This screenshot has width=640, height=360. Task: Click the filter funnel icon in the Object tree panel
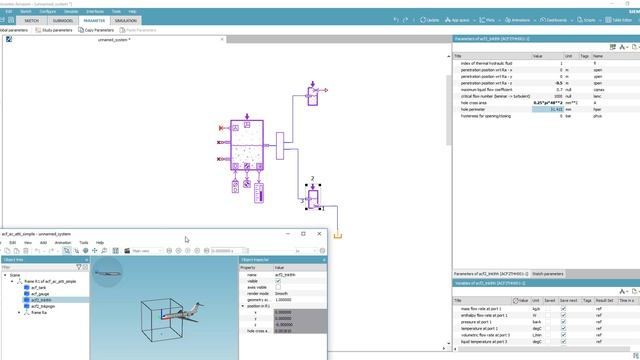79,267
